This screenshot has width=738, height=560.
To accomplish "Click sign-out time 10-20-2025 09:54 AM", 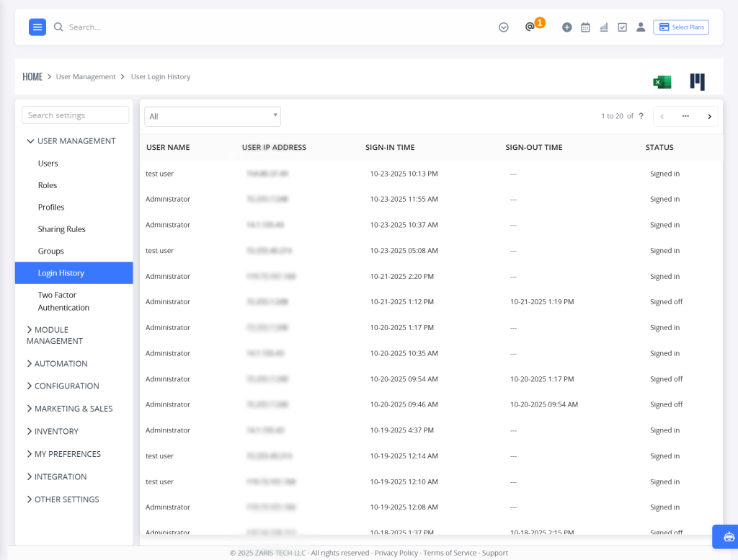I will (543, 404).
